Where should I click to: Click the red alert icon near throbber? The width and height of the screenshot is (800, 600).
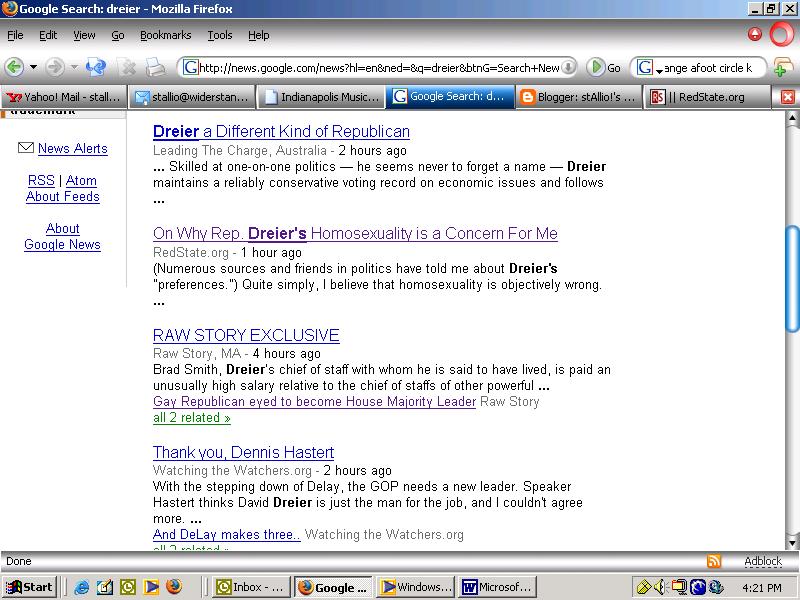tap(754, 34)
